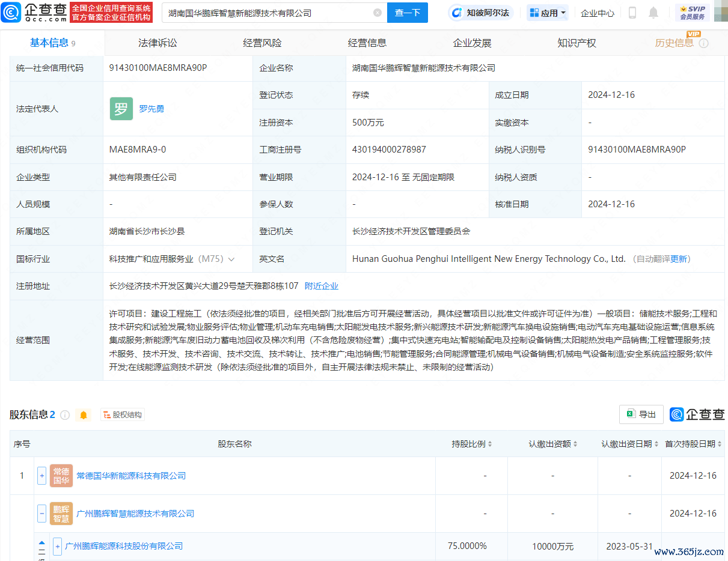Switch to the 知识产权 tab
Image resolution: width=728 pixels, height=561 pixels.
point(577,43)
